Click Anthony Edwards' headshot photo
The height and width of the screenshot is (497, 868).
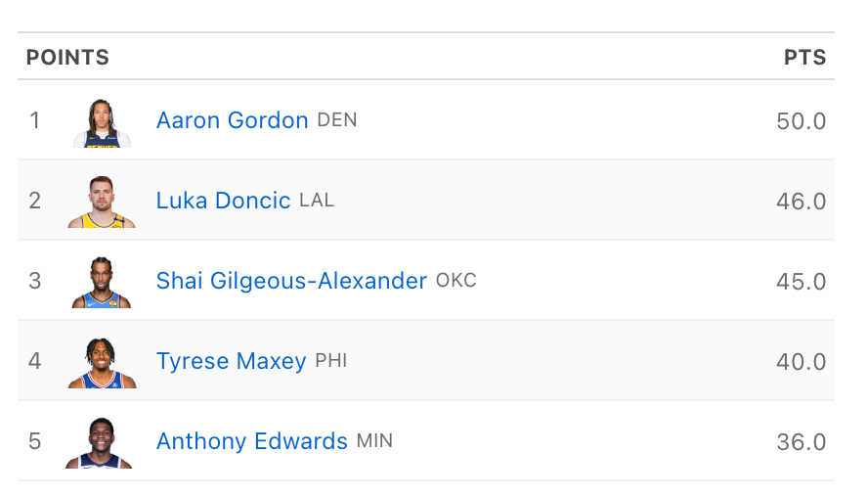point(100,442)
